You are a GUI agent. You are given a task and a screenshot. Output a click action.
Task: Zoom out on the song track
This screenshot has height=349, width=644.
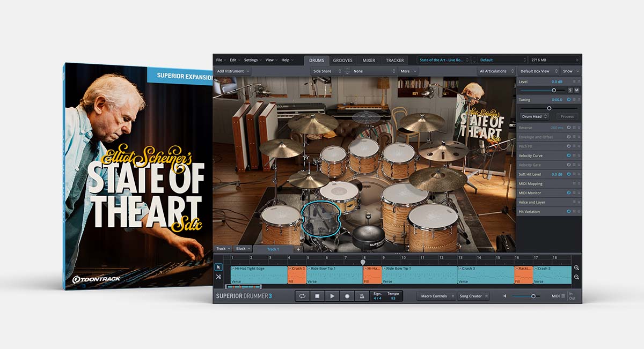(x=576, y=277)
